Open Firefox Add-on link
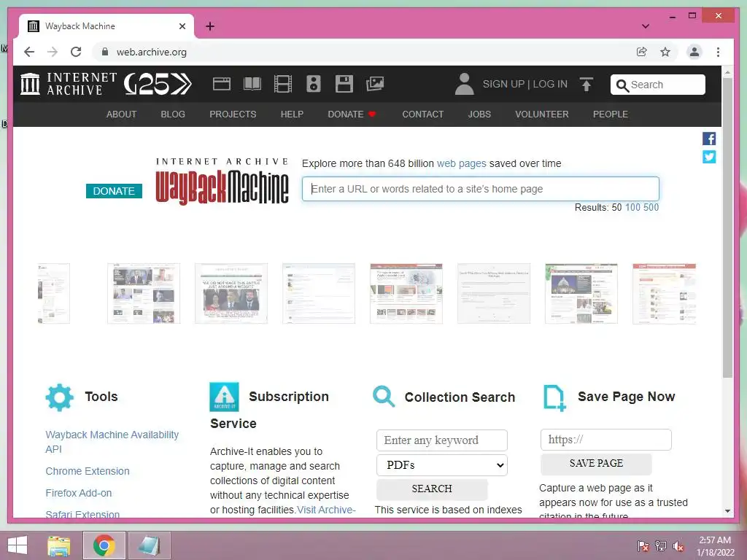747x560 pixels. click(x=79, y=493)
